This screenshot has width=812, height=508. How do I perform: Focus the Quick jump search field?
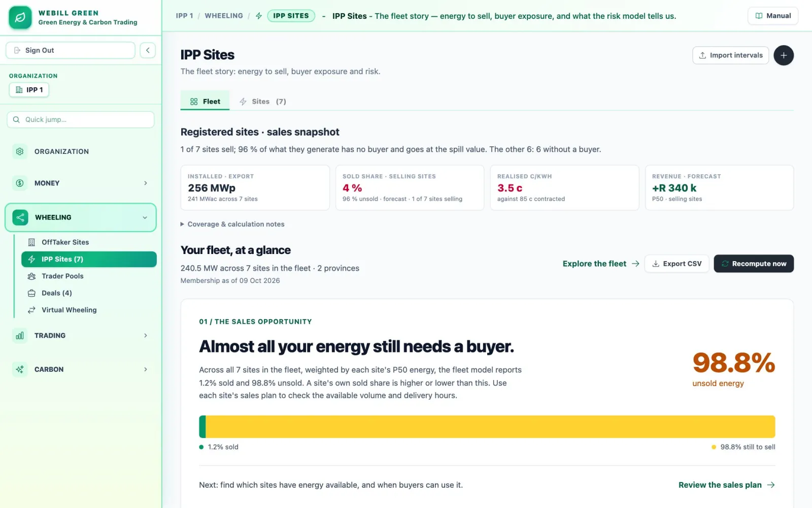click(x=81, y=120)
